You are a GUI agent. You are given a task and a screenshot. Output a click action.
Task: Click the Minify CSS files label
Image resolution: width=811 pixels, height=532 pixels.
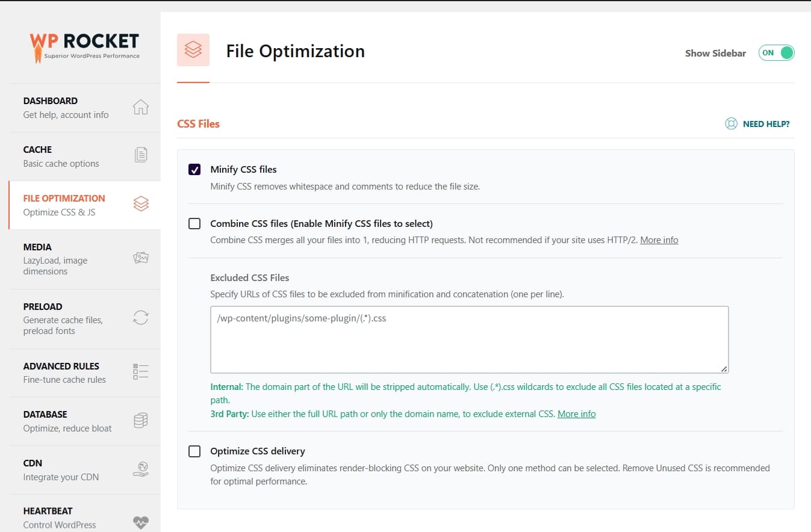243,170
